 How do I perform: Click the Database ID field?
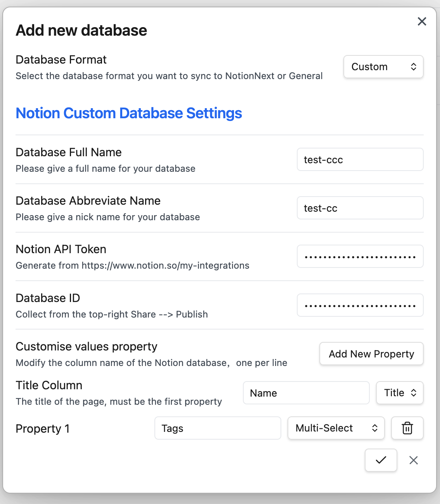click(x=359, y=305)
